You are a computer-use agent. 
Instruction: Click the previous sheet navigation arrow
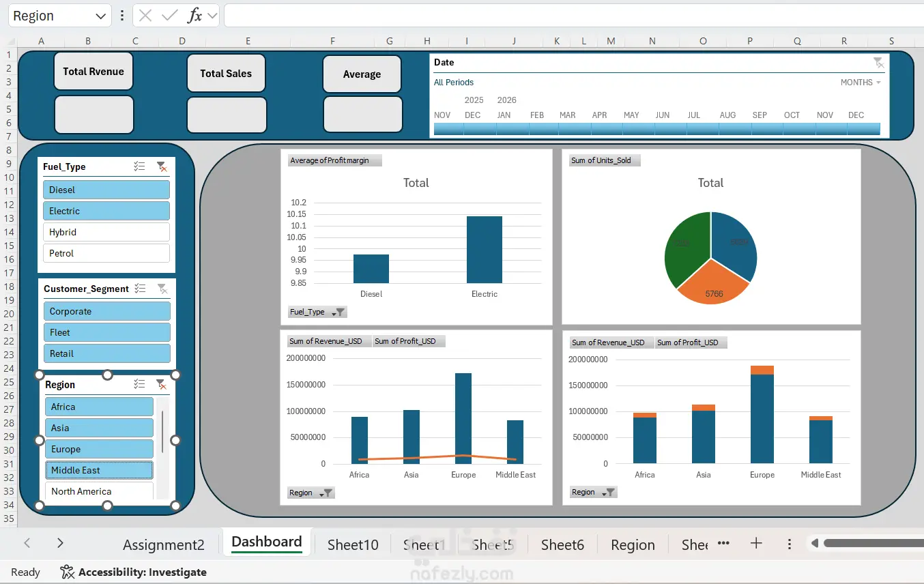click(27, 543)
